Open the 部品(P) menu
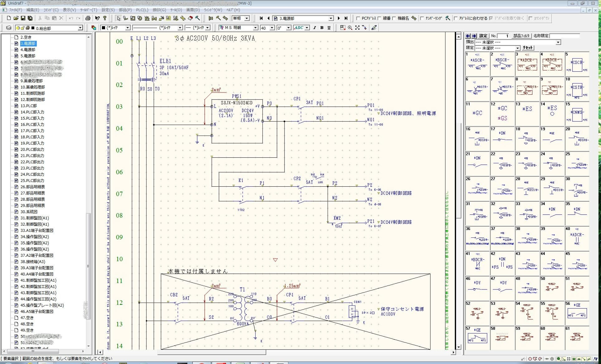This screenshot has width=601, height=364. 125,10
